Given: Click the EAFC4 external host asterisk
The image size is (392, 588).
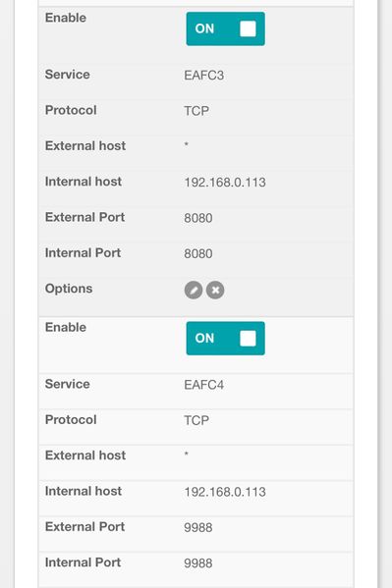Looking at the screenshot, I should 187,454.
